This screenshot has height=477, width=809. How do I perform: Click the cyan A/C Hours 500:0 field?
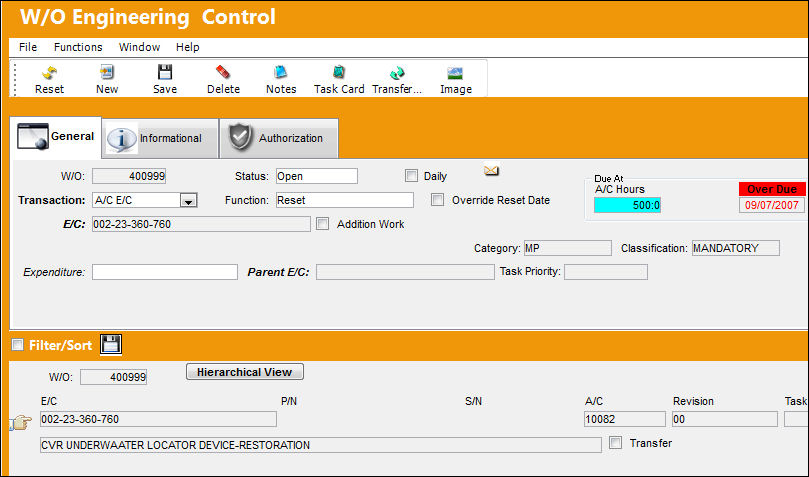coord(627,205)
